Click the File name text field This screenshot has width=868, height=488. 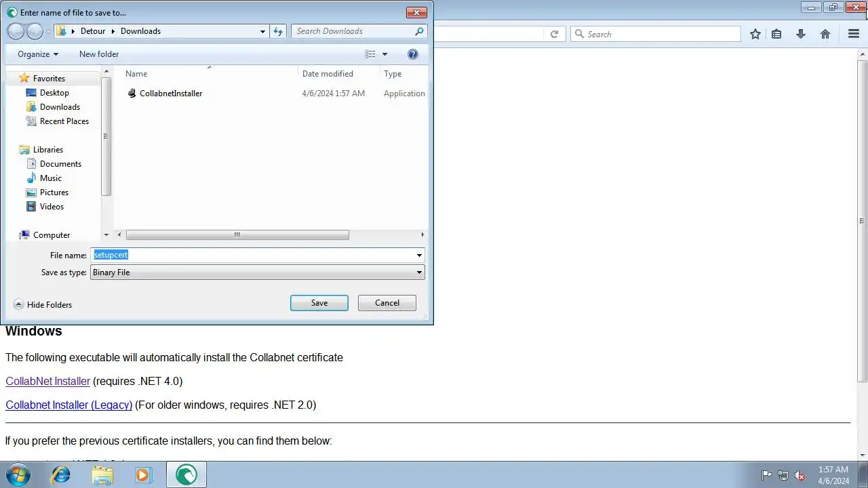[252, 255]
